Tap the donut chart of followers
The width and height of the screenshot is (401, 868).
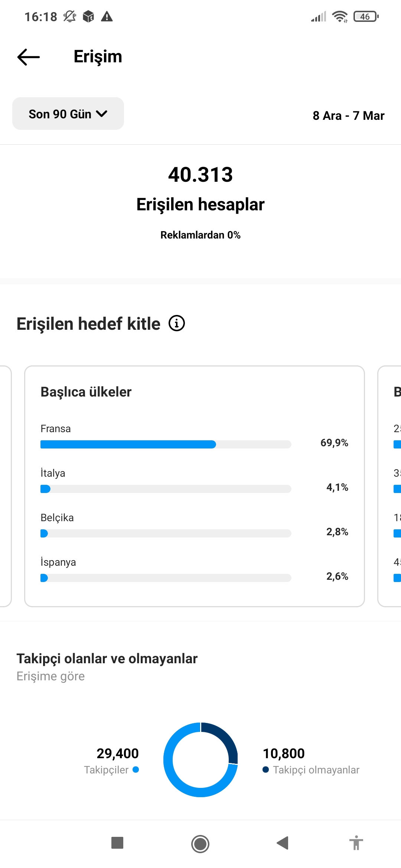[x=200, y=760]
